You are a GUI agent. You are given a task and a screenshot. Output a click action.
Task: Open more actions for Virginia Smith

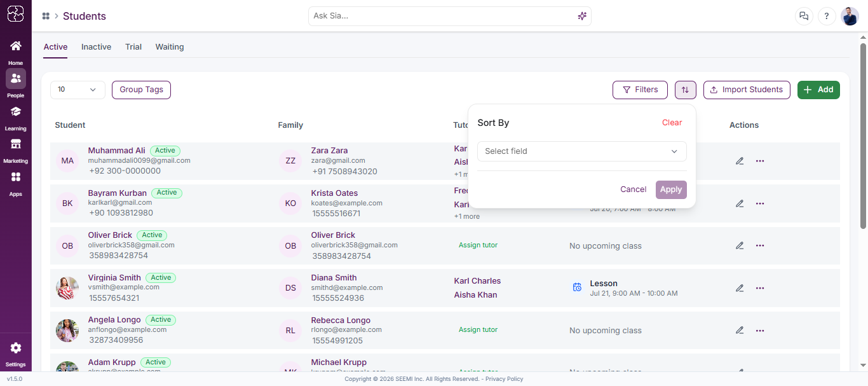pyautogui.click(x=760, y=288)
